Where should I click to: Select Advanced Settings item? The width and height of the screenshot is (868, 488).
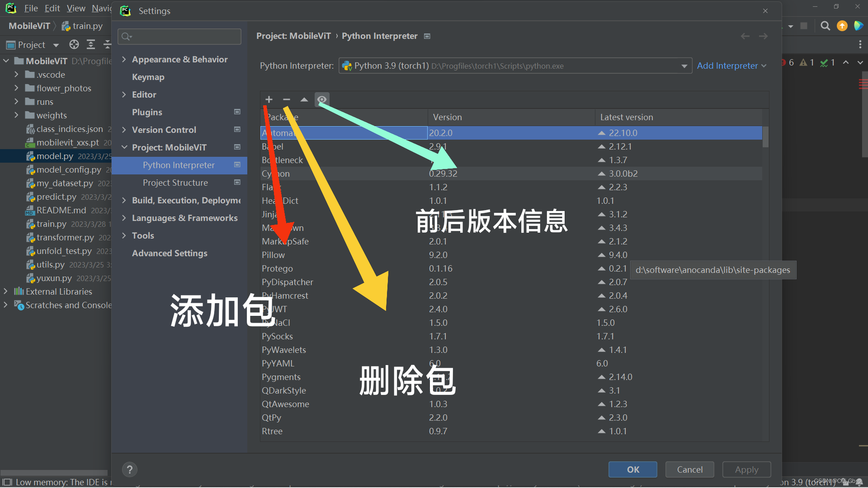point(170,253)
